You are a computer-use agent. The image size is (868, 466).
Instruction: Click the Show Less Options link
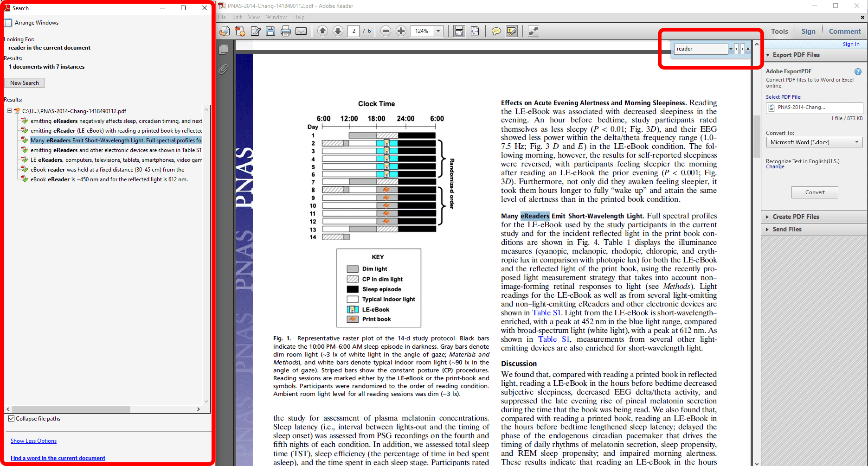click(33, 441)
